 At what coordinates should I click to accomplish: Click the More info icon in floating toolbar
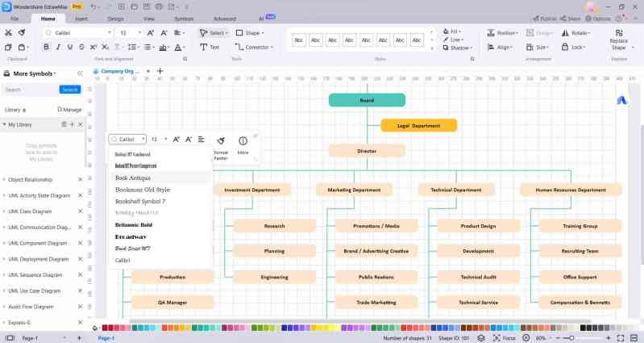(x=243, y=145)
